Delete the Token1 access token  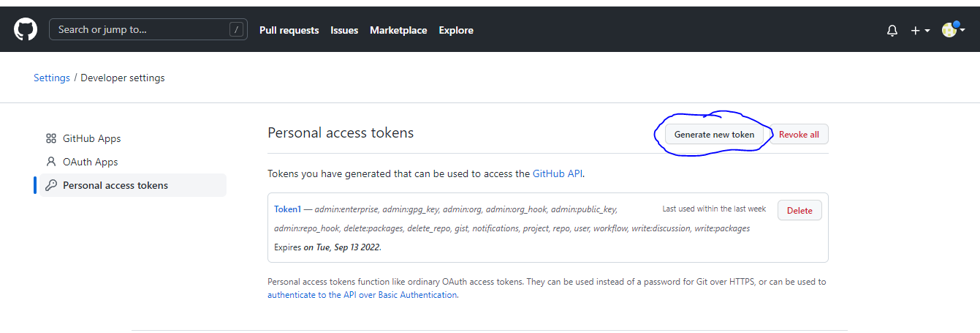tap(799, 210)
